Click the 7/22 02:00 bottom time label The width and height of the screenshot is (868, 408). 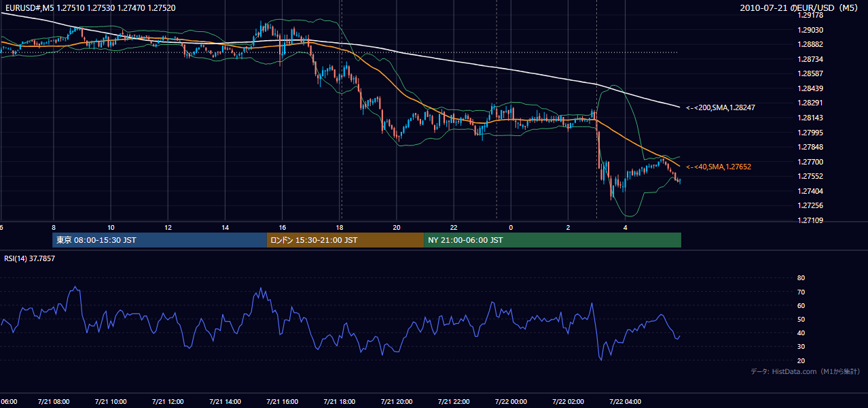point(568,401)
